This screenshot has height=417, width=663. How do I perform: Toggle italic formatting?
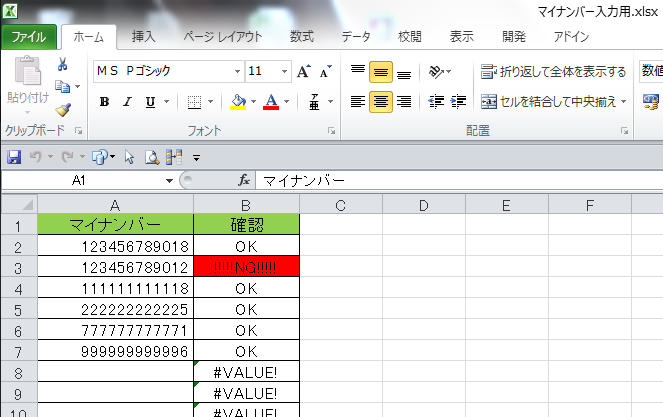[x=127, y=102]
